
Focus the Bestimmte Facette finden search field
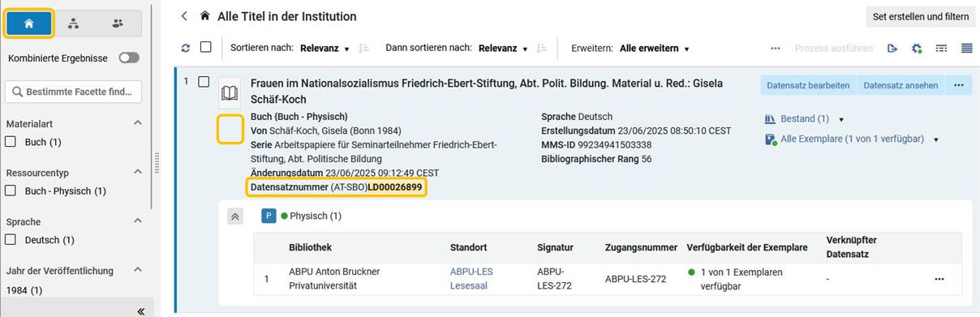(74, 92)
